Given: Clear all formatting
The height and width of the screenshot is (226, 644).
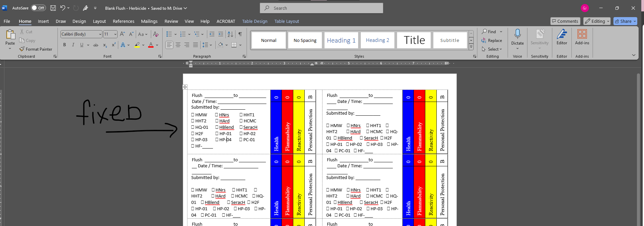Looking at the screenshot, I should 156,34.
